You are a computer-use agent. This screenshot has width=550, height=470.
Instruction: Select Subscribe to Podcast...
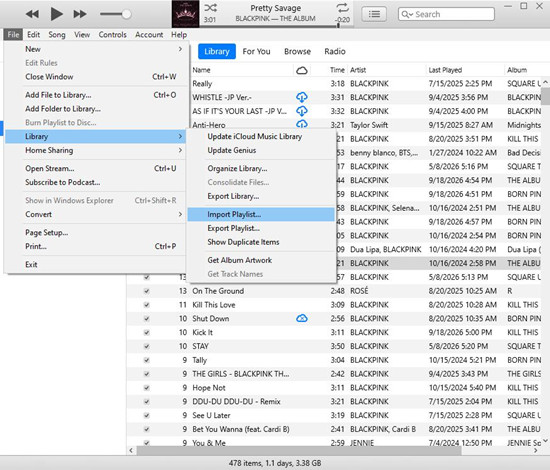(95, 182)
